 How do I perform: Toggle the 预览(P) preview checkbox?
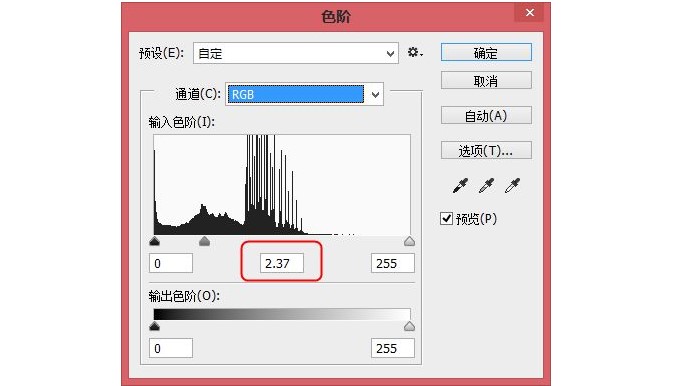click(446, 219)
